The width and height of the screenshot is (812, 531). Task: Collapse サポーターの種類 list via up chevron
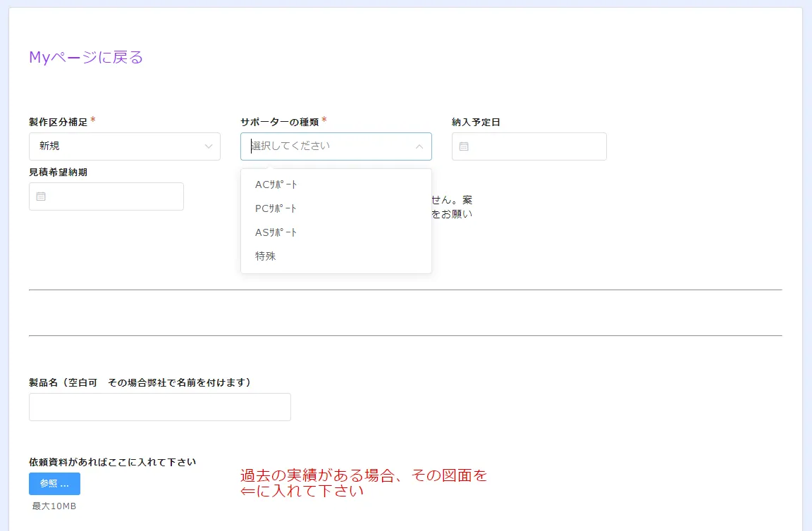coord(419,146)
